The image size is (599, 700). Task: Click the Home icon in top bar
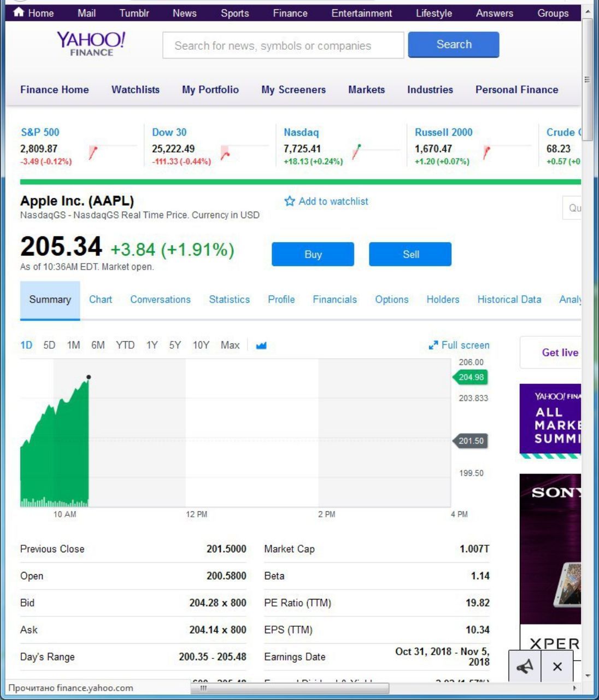19,12
